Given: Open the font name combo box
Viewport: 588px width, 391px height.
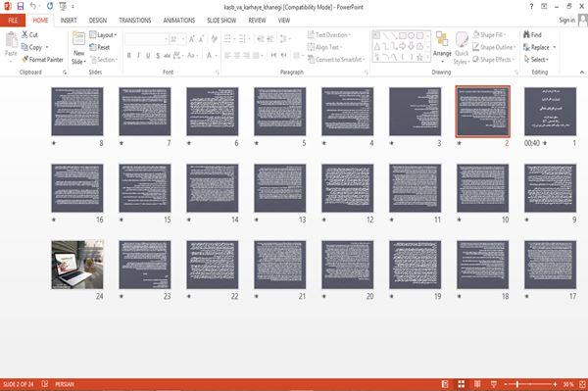Looking at the screenshot, I should point(146,38).
